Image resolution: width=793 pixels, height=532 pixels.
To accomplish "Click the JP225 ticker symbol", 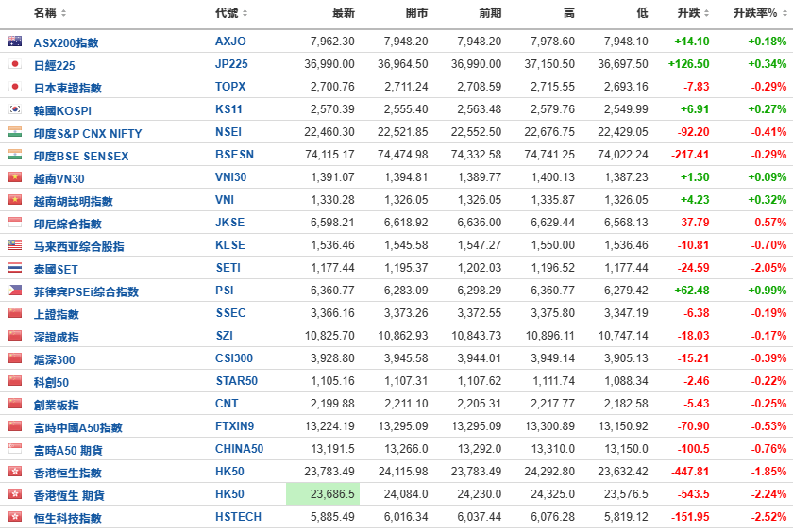I will click(231, 64).
